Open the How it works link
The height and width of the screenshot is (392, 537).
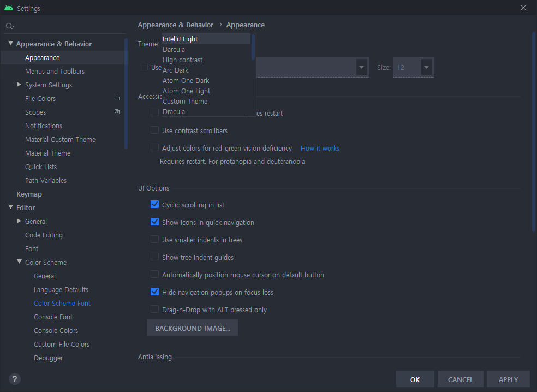tap(320, 148)
